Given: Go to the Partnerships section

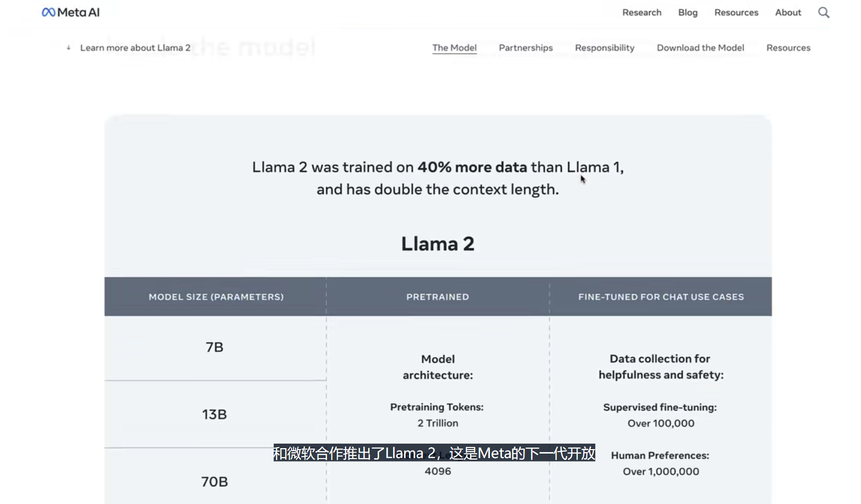Looking at the screenshot, I should pos(526,48).
